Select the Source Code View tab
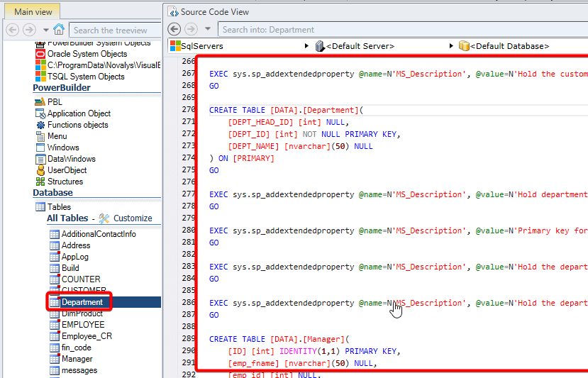The width and height of the screenshot is (588, 378). point(213,12)
